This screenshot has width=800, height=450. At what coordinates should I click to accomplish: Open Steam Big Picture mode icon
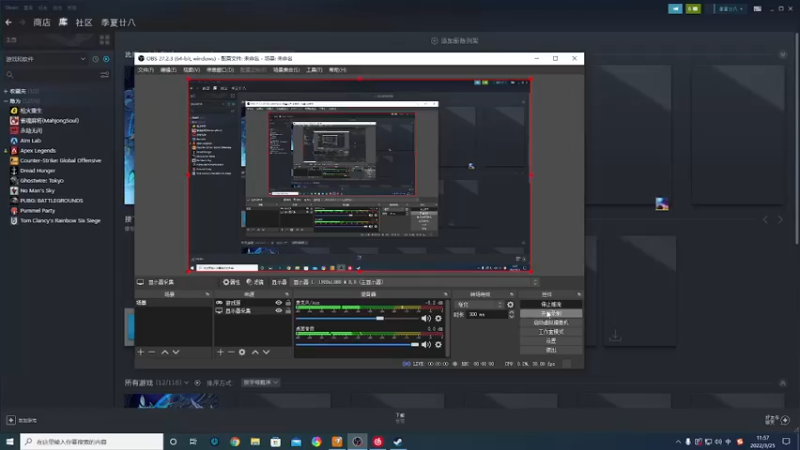tap(758, 9)
